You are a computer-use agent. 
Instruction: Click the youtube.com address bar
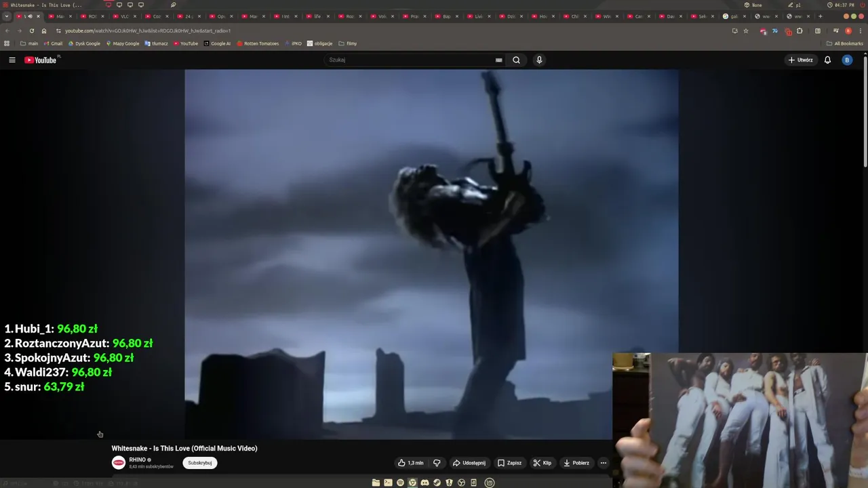393,30
